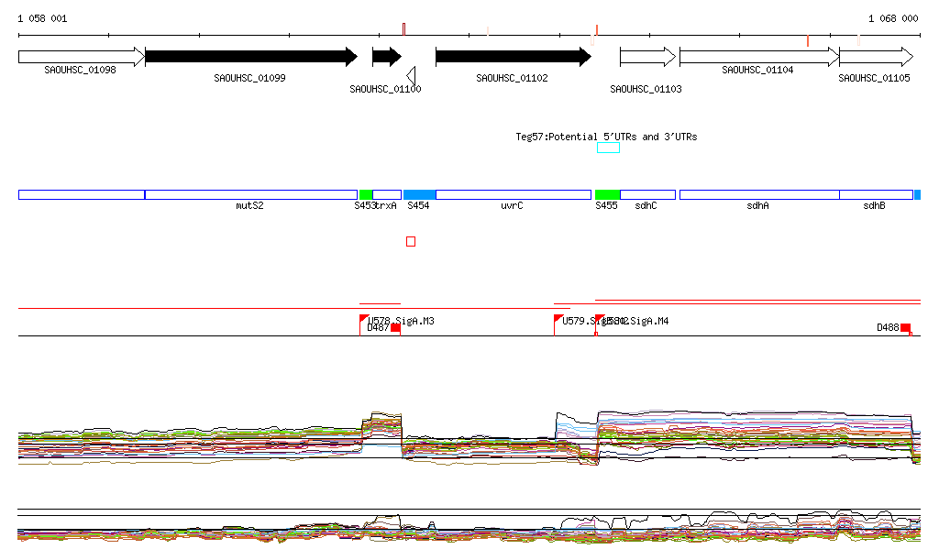The height and width of the screenshot is (560, 939).
Task: Click the SAOUHSC_01105 gene arrow
Action: (x=876, y=57)
